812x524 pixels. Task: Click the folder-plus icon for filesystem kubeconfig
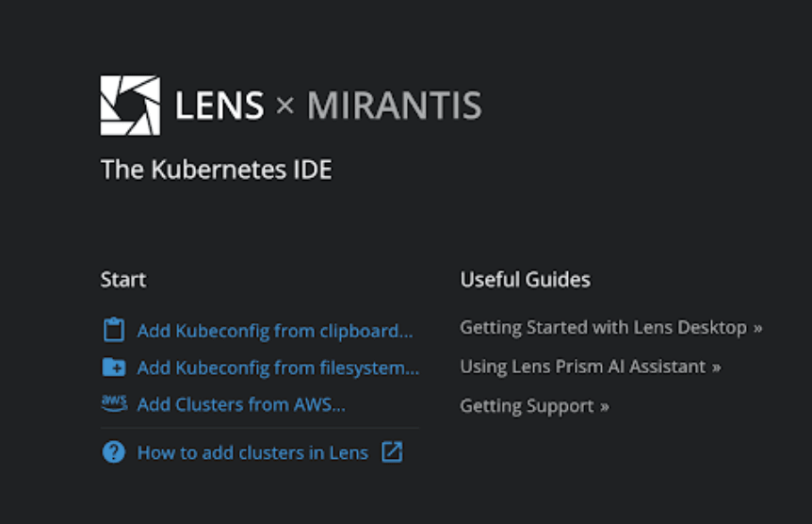(113, 368)
